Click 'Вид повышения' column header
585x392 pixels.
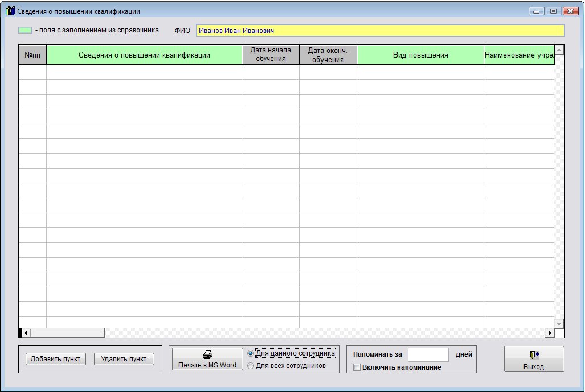420,55
